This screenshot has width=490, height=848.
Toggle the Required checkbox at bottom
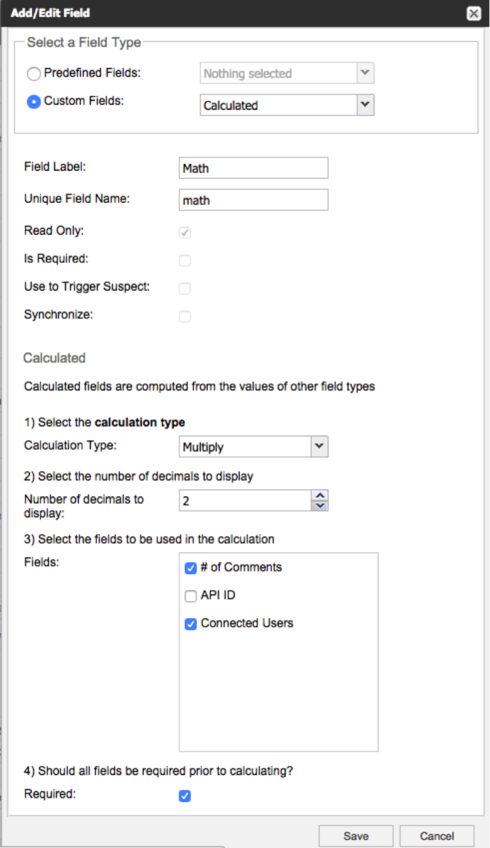(185, 796)
